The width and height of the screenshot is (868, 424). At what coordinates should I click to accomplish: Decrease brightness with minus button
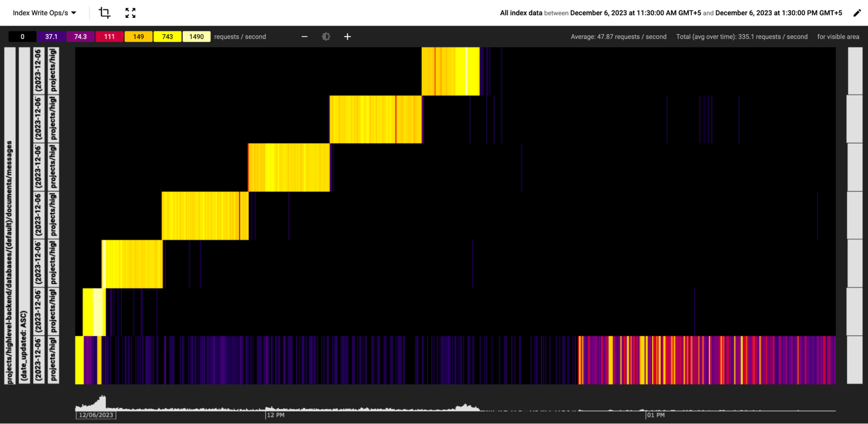304,37
